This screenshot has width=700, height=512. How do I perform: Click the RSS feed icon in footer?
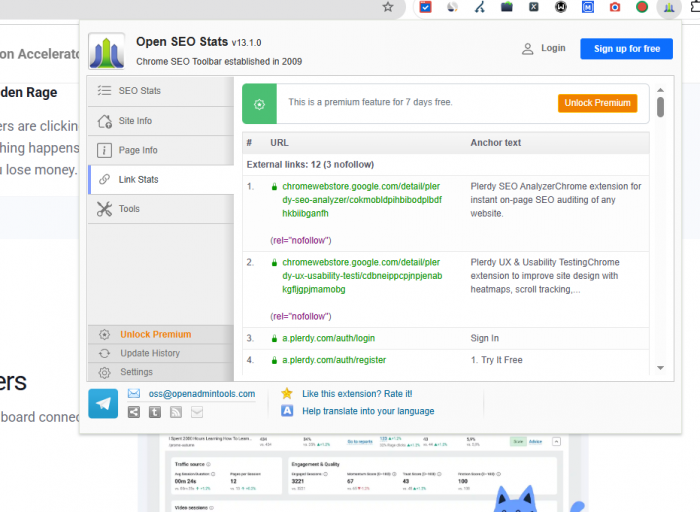[176, 412]
